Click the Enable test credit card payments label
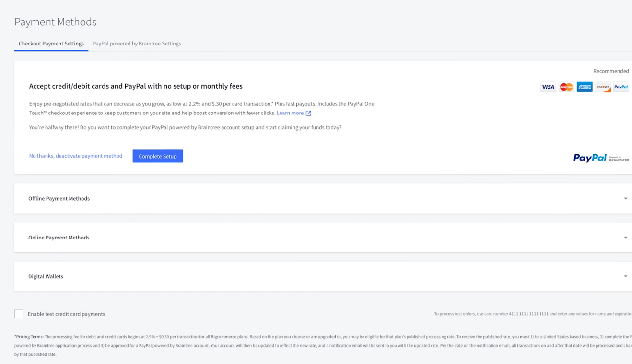Image resolution: width=632 pixels, height=364 pixels. [66, 314]
